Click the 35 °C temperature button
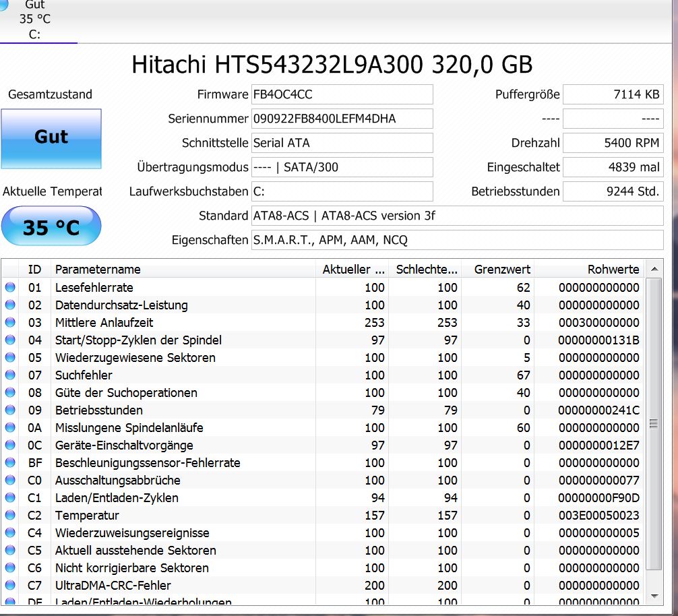This screenshot has width=678, height=616. tap(51, 226)
